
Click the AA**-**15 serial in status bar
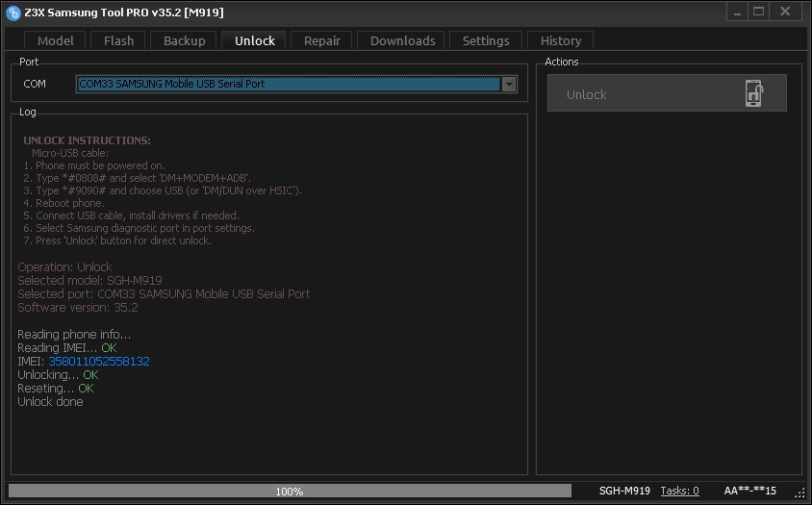749,491
